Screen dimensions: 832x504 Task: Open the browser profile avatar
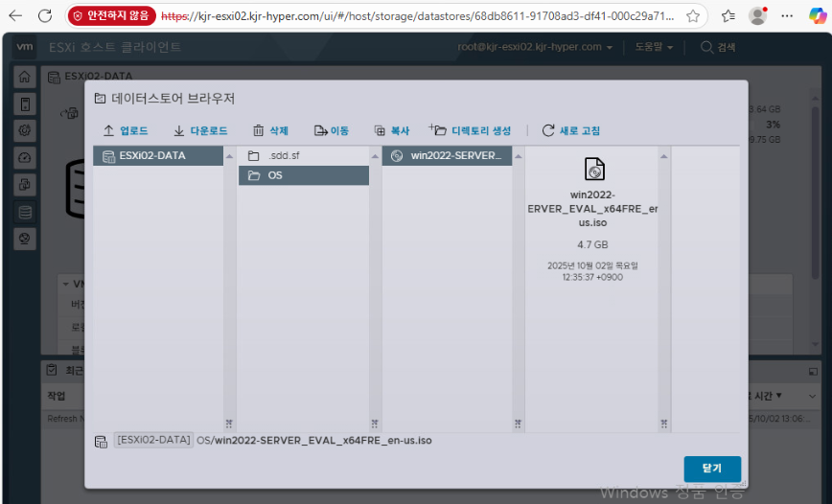757,16
